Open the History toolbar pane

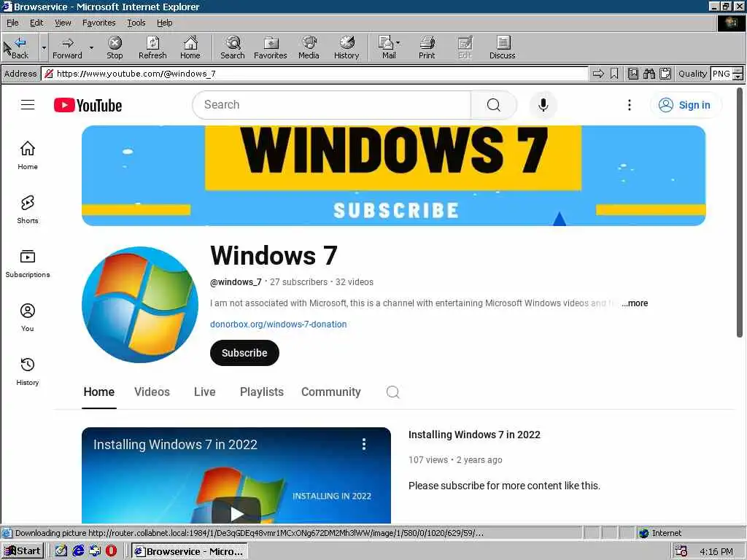[x=347, y=47]
